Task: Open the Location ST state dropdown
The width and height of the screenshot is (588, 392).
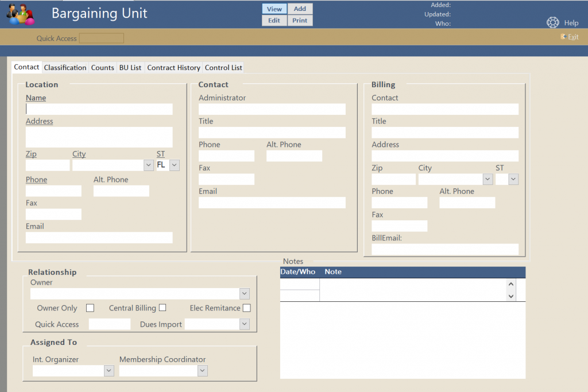Action: 175,165
